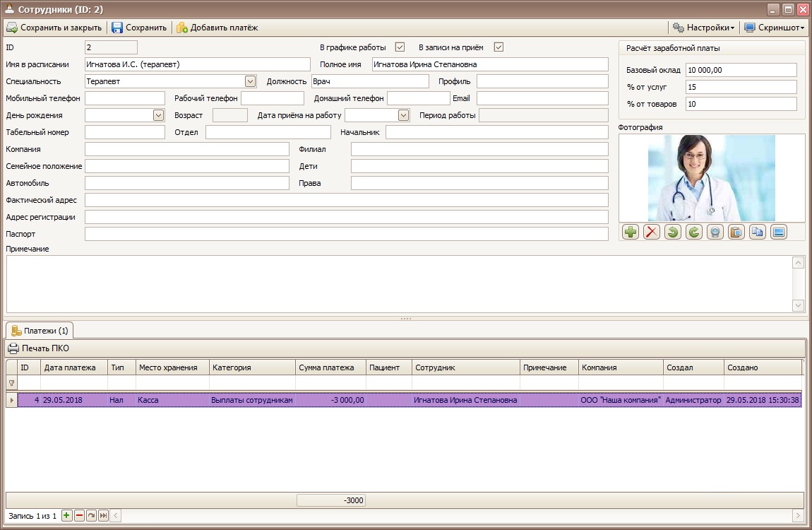Viewport: 812px width, 530px height.
Task: Rotate the photo clockwise
Action: [694, 232]
